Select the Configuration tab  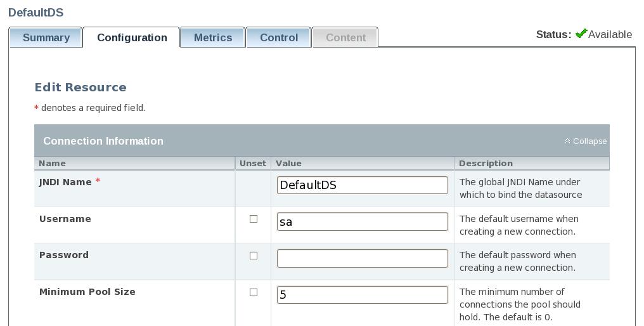132,37
